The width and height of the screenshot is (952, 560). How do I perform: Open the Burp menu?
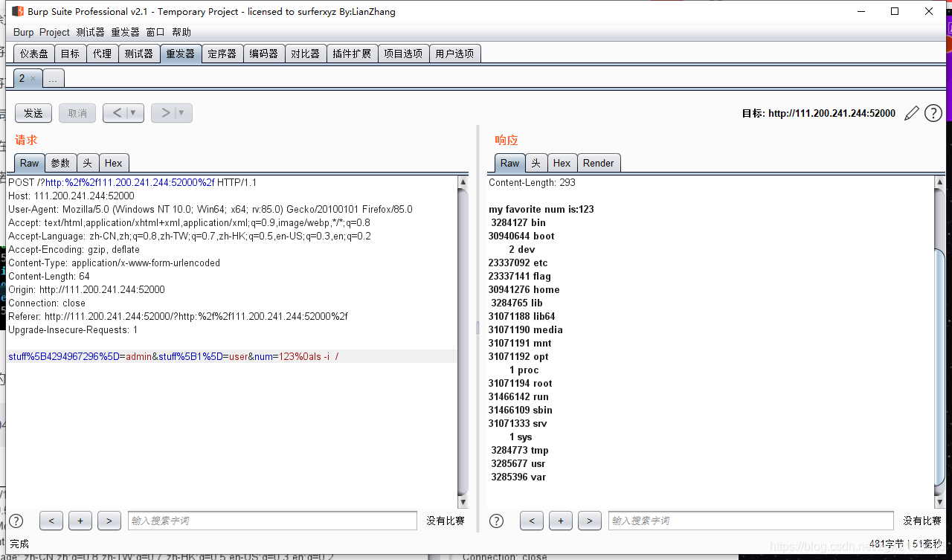point(23,32)
